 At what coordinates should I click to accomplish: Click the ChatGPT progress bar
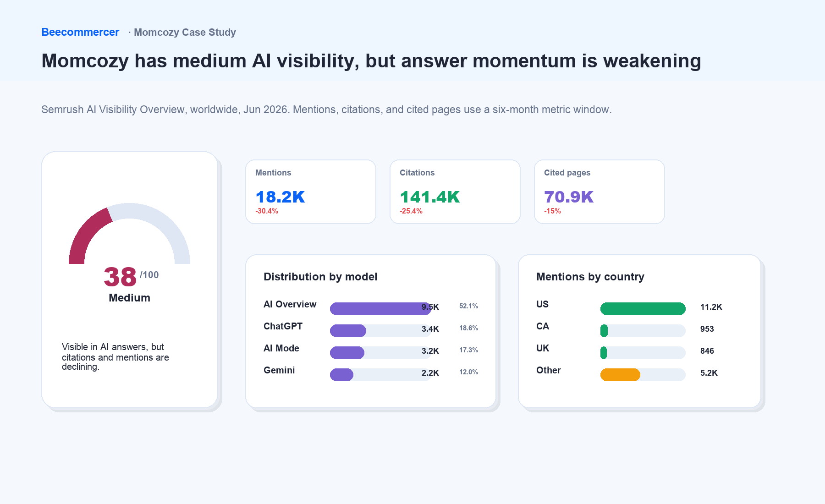(380, 331)
